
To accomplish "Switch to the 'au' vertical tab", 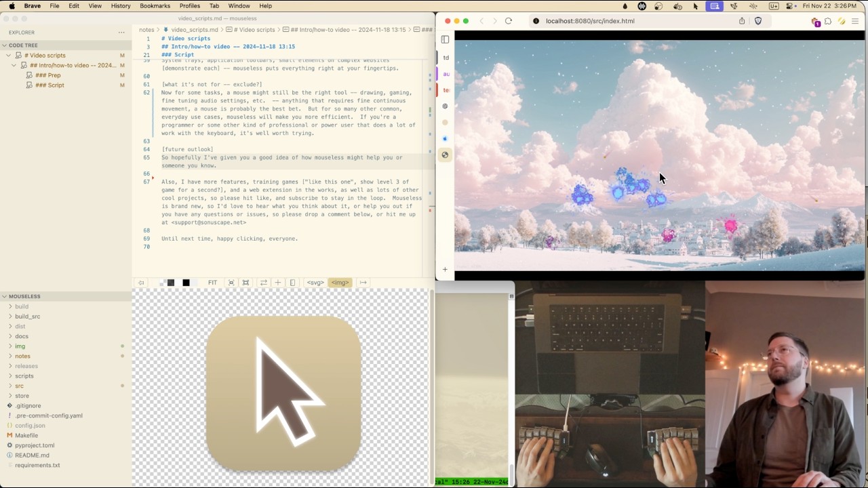I will click(x=446, y=74).
